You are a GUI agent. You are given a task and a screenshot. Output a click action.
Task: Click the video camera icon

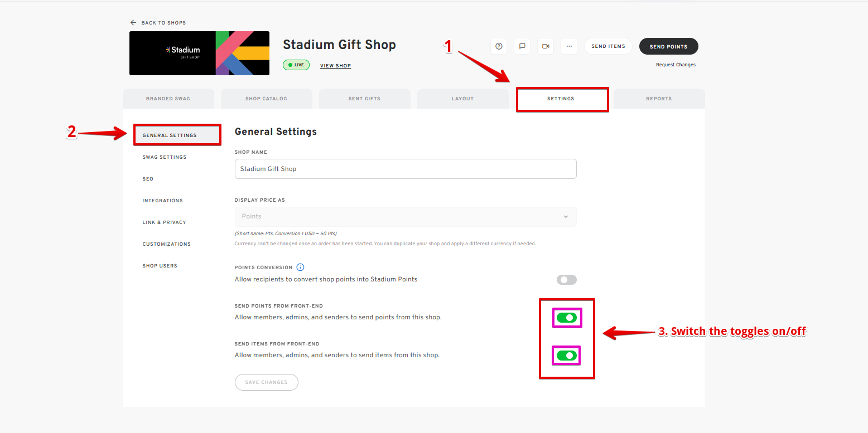[x=546, y=46]
